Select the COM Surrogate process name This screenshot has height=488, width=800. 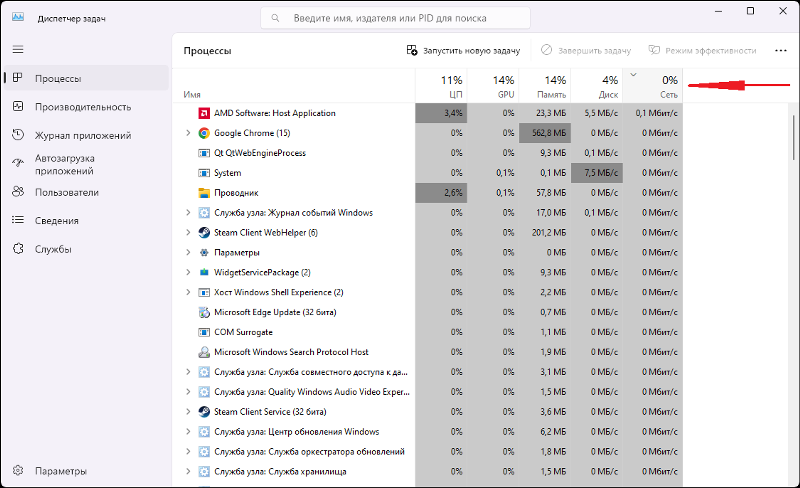pos(243,332)
